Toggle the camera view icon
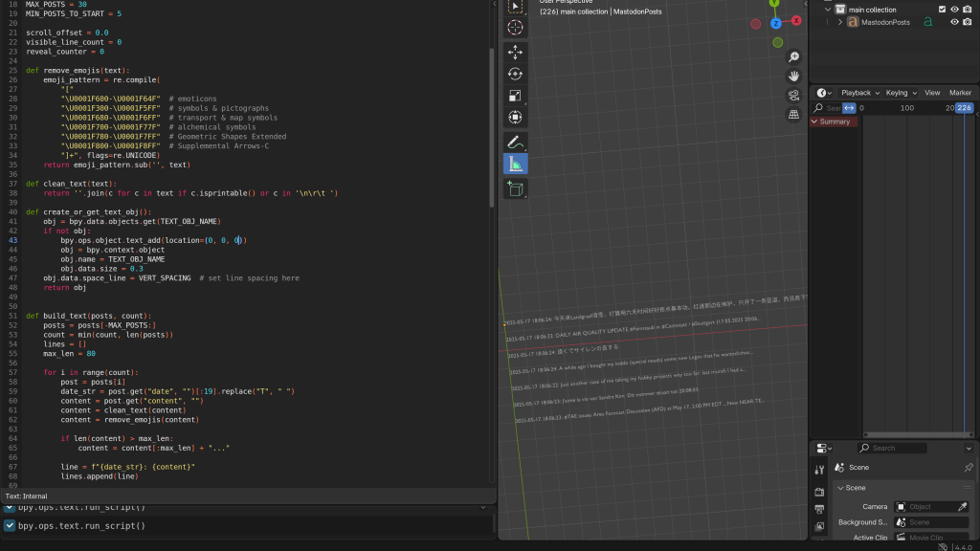The width and height of the screenshot is (980, 551). tap(793, 96)
